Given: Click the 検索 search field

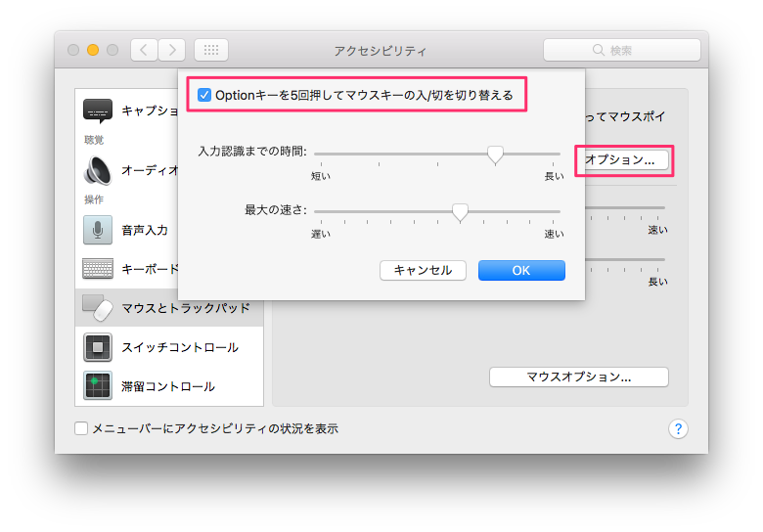Looking at the screenshot, I should pyautogui.click(x=622, y=50).
